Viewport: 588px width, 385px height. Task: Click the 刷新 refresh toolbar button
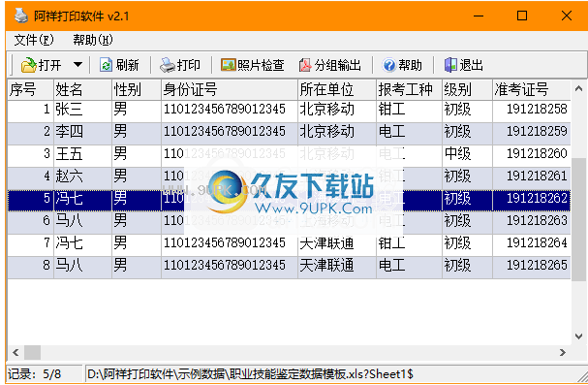(x=119, y=65)
